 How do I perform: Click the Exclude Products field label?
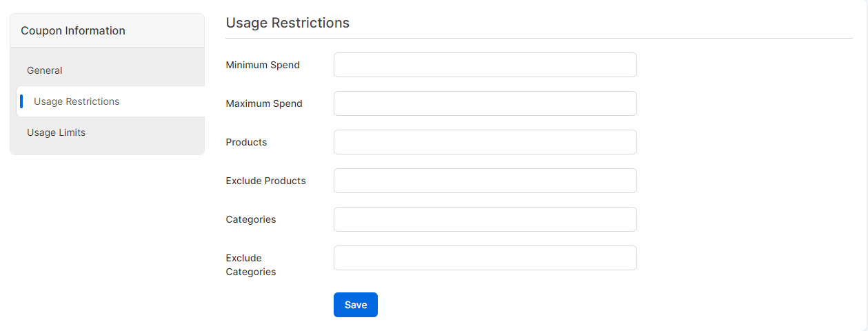pyautogui.click(x=266, y=181)
